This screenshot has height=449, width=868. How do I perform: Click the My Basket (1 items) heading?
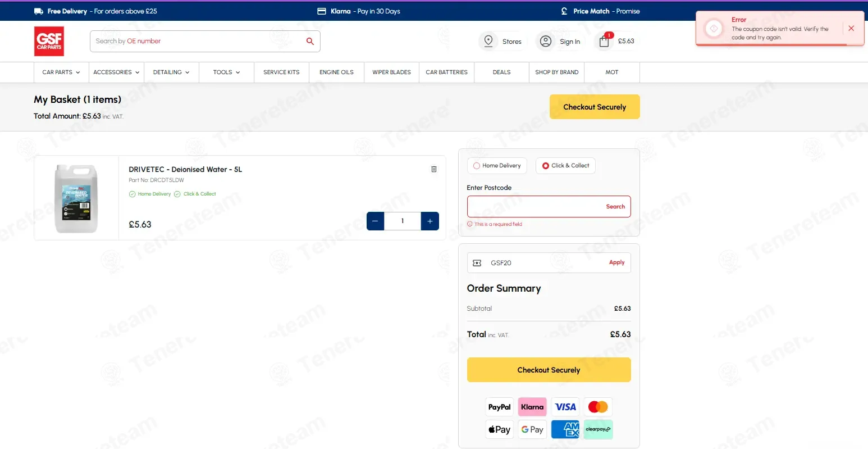[x=77, y=99]
